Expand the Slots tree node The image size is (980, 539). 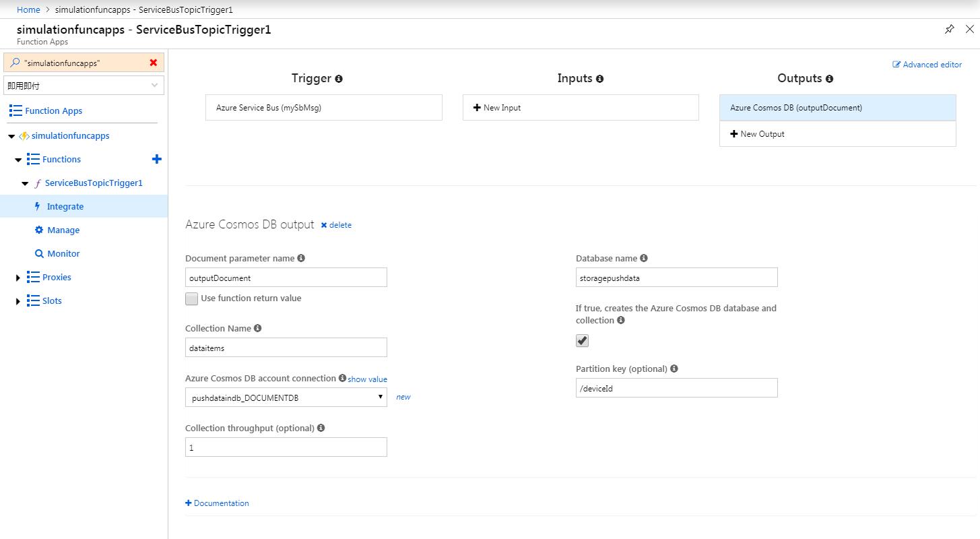[x=18, y=301]
